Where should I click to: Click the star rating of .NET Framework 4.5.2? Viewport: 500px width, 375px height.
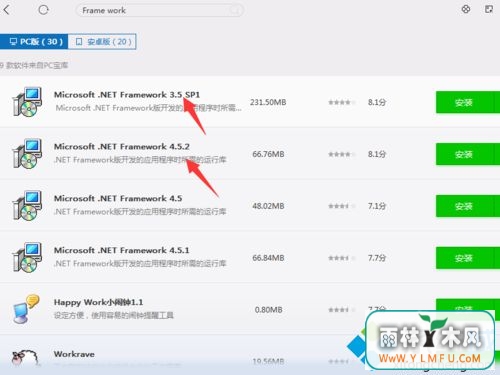pyautogui.click(x=341, y=154)
